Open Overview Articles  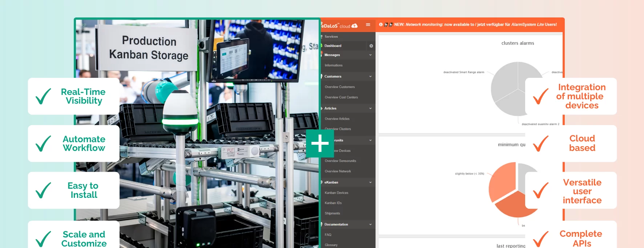(337, 119)
